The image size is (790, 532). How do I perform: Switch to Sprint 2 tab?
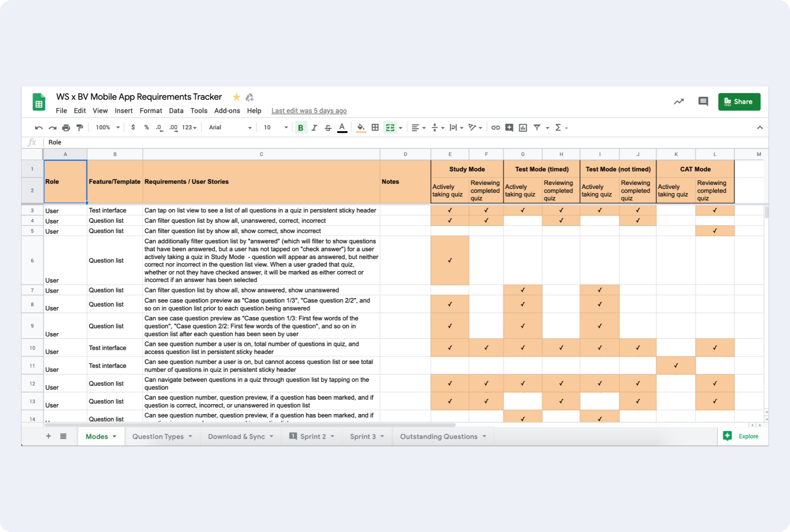[313, 436]
